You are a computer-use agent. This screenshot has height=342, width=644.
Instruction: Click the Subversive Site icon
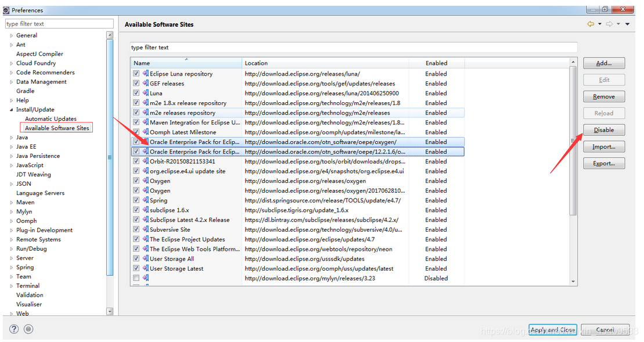click(x=145, y=229)
